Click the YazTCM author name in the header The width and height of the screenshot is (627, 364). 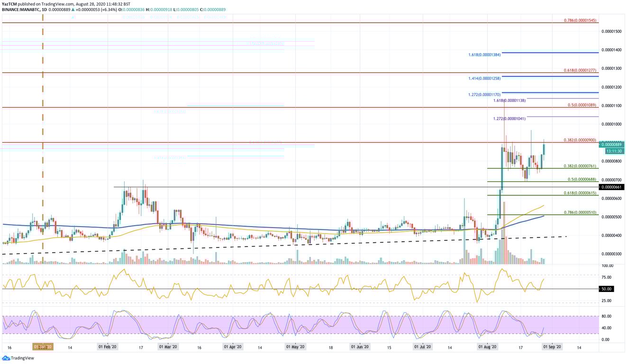(10, 3)
